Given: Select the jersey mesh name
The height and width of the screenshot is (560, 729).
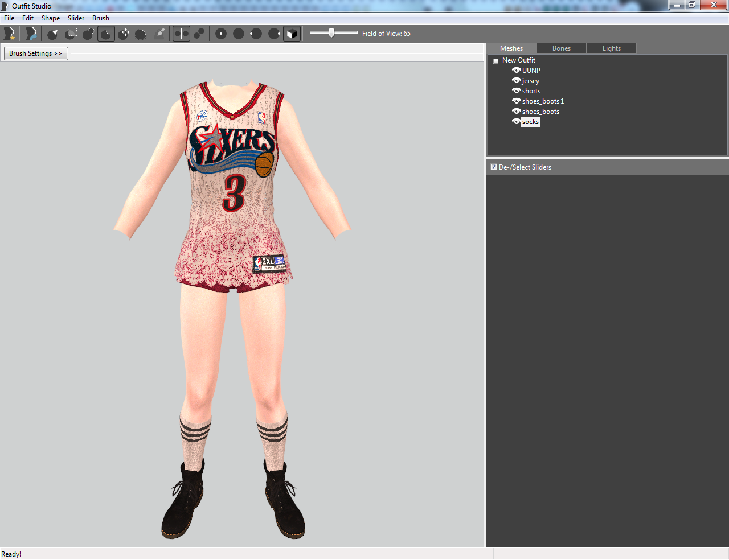Looking at the screenshot, I should coord(531,81).
